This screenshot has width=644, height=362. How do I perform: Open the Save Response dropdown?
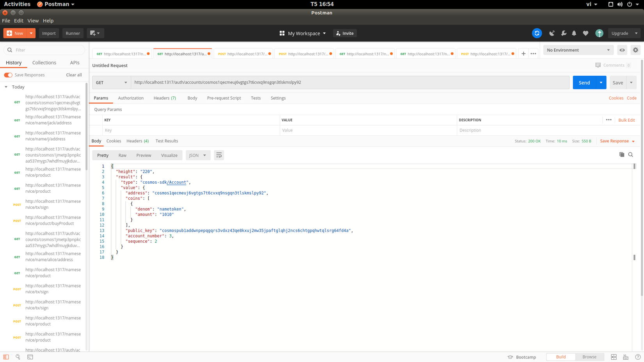[617, 141]
